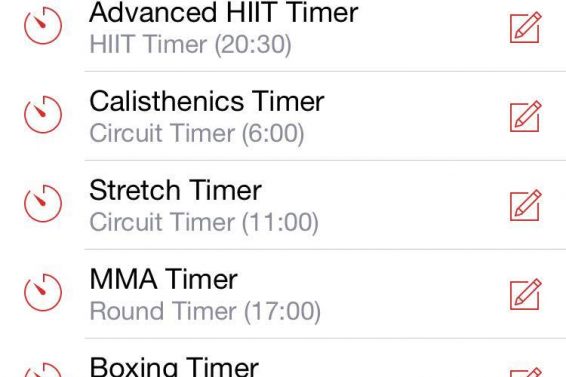This screenshot has width=566, height=377.
Task: Edit the Calisthenics Timer
Action: click(x=525, y=117)
